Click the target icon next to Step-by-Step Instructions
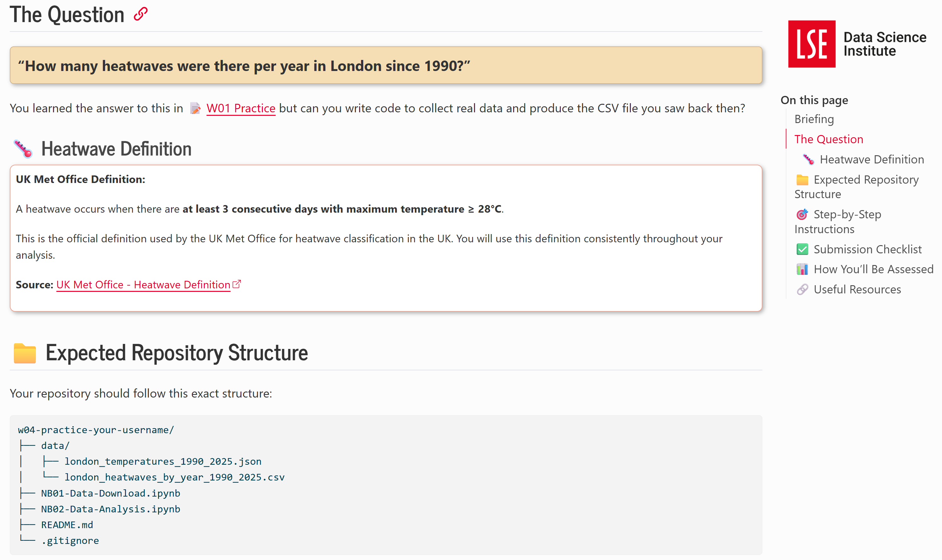 pos(802,214)
